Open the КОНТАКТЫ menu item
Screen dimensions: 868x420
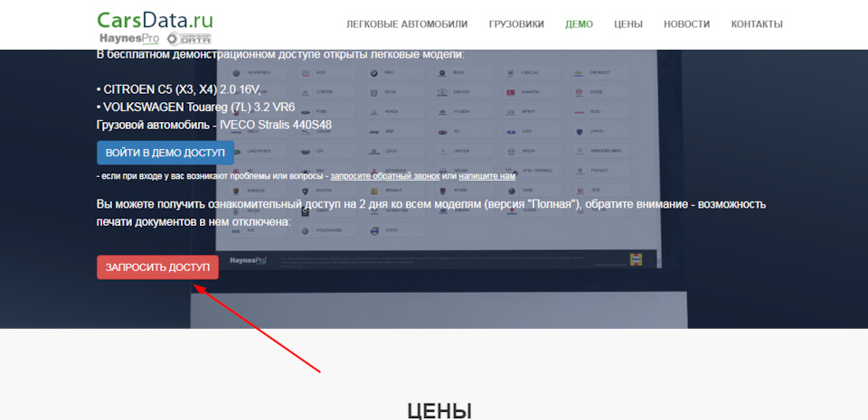click(x=757, y=24)
